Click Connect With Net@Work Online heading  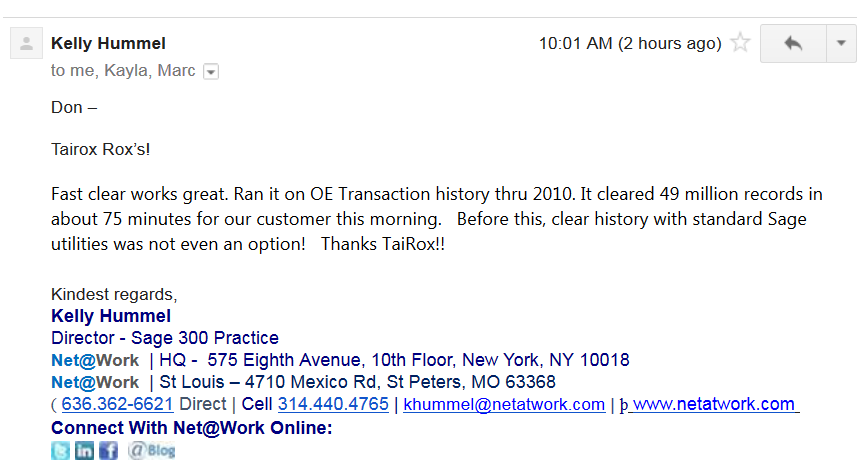coord(192,428)
